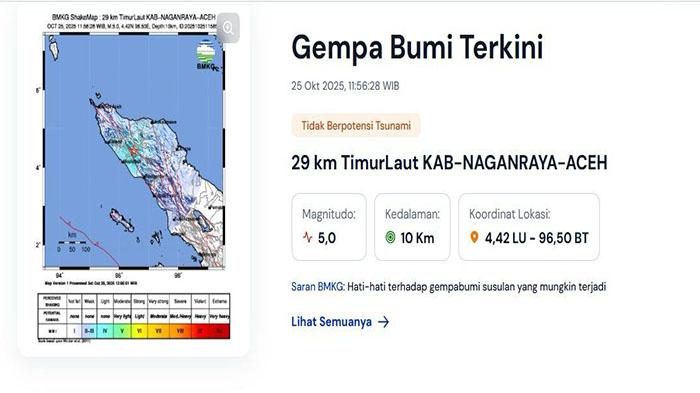Viewport: 700px width, 393px height.
Task: Click the Gempa Bumi Terkini heading
Action: click(417, 47)
